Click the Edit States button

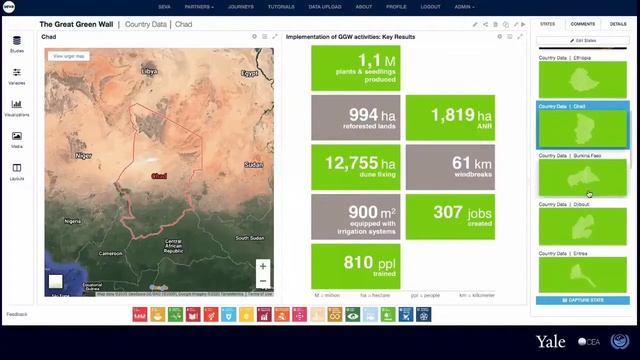pyautogui.click(x=583, y=40)
